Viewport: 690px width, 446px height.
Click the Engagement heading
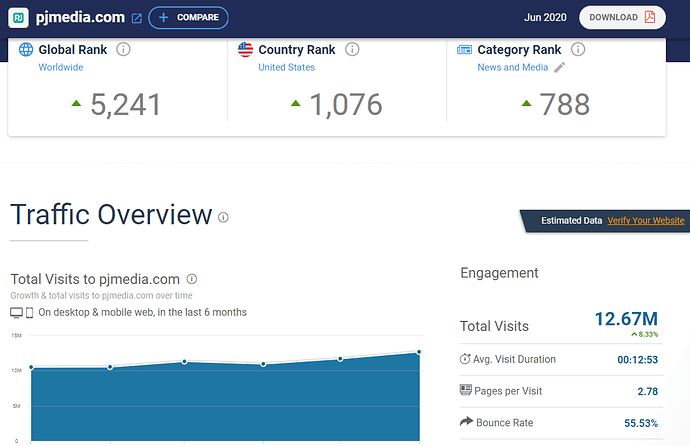[x=499, y=273]
